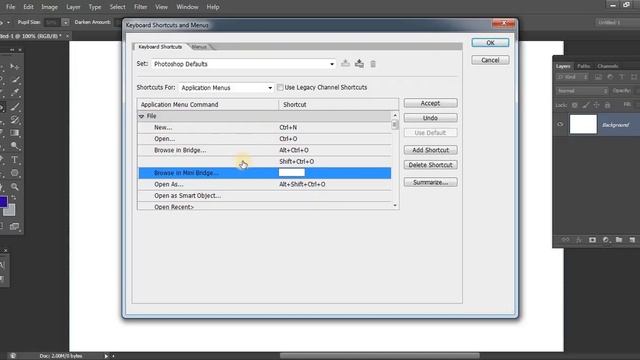Viewport: 640px width, 360px height.
Task: Click the Summarize... button
Action: tap(431, 182)
